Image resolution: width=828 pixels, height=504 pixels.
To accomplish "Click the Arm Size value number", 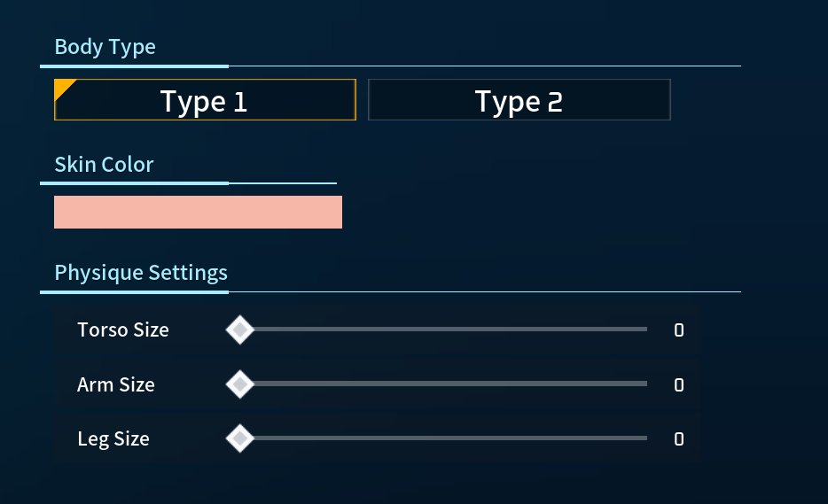I will [679, 384].
